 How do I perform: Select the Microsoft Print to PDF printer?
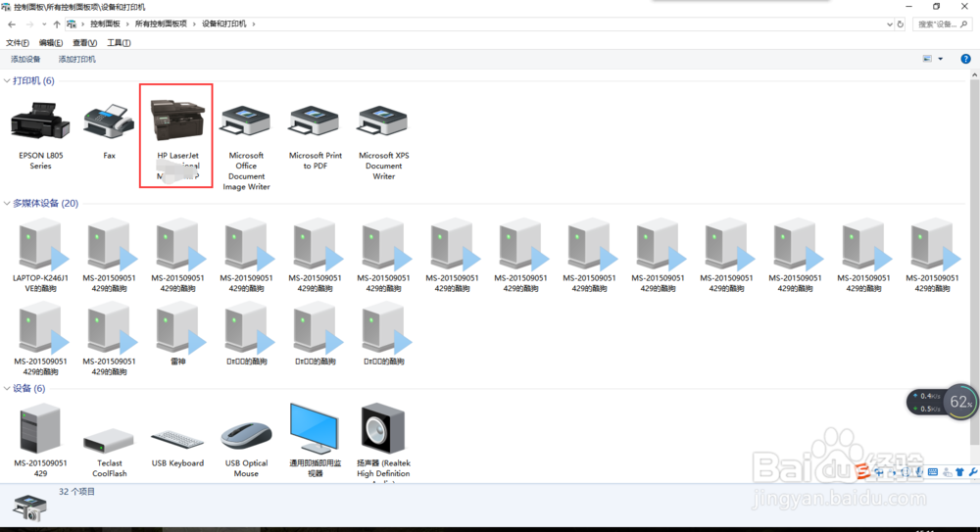pos(315,135)
